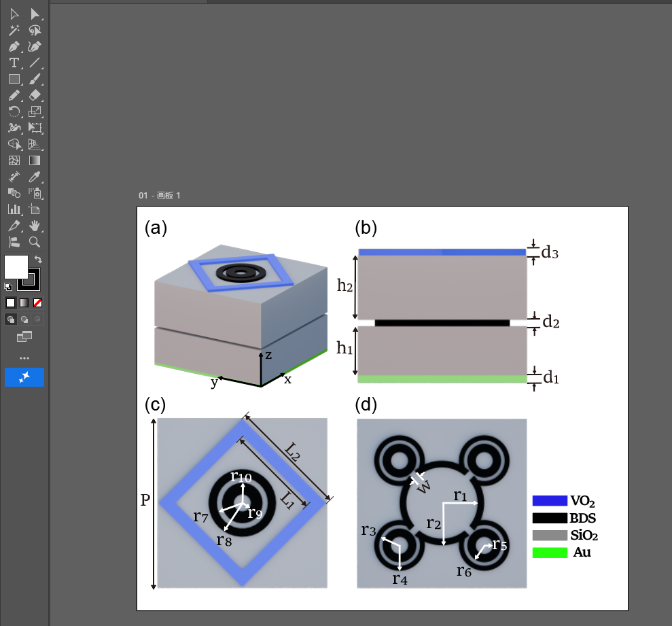Change Screen Mode button
672x626 pixels.
(x=24, y=337)
